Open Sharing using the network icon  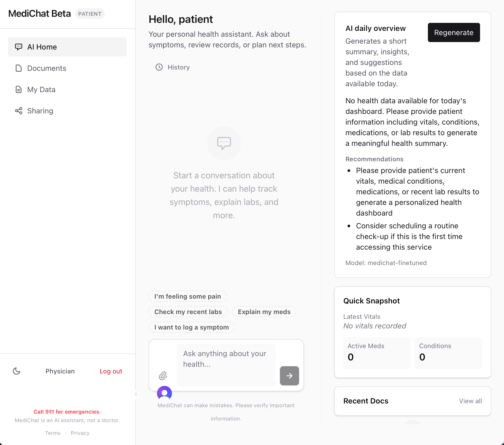18,111
